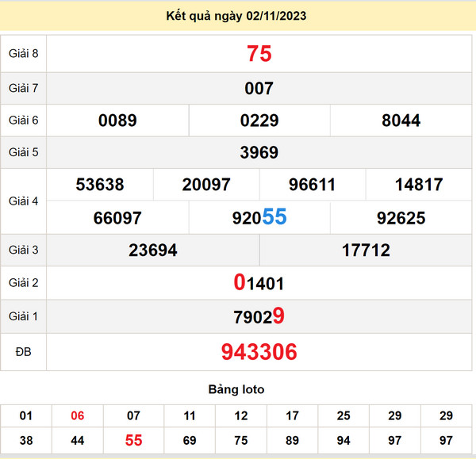Select Giải 4 number 96611
The height and width of the screenshot is (459, 476).
coord(313,185)
